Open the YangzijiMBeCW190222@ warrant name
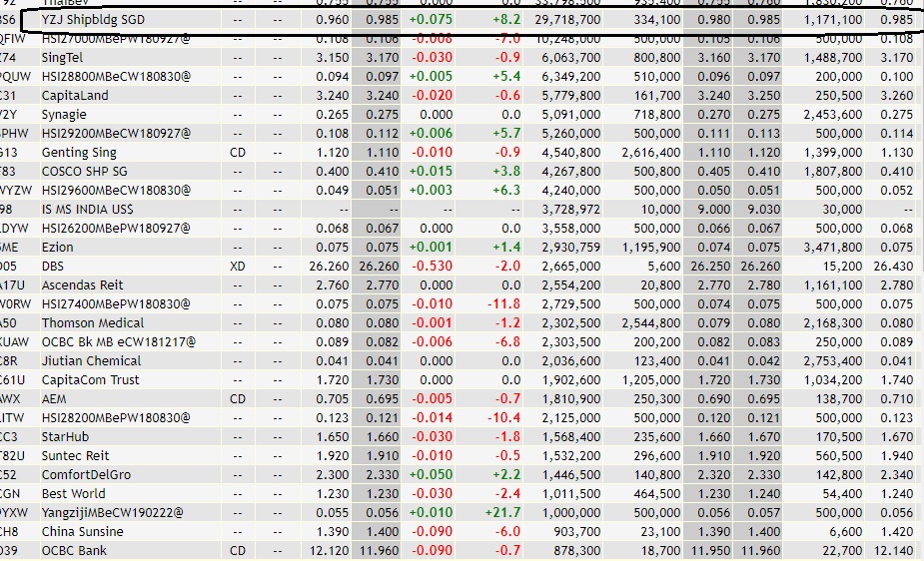Viewport: 924px width, 561px height. pos(112,513)
